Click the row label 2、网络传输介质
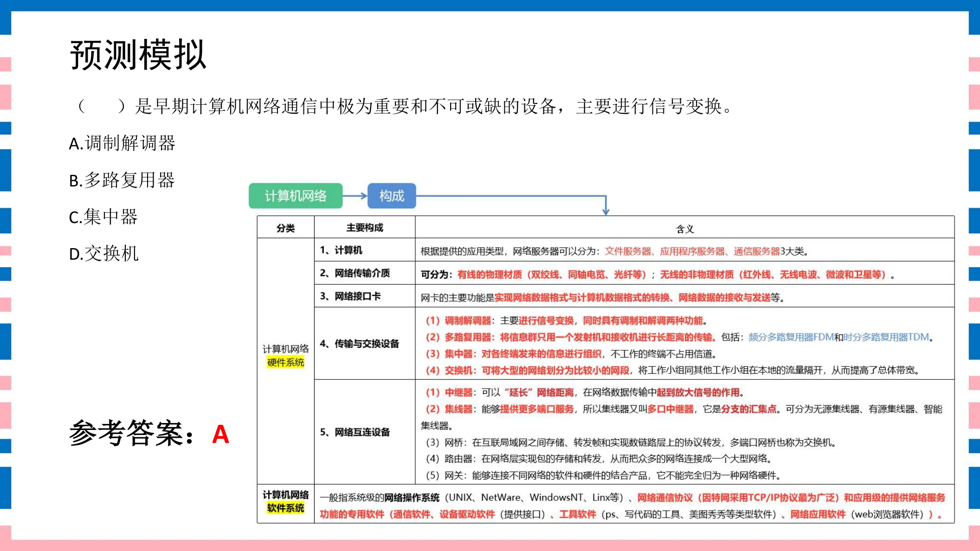This screenshot has height=551, width=980. point(355,273)
